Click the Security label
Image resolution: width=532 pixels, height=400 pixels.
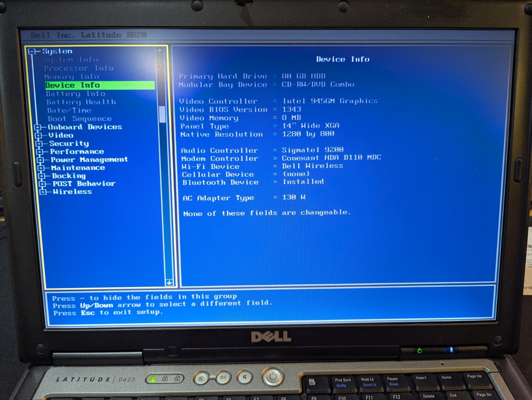pyautogui.click(x=69, y=144)
